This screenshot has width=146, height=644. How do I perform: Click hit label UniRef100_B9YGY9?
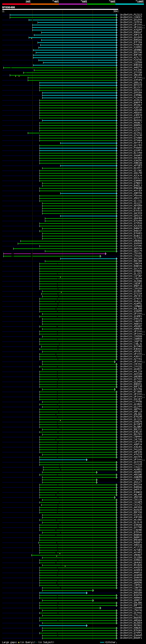click(x=131, y=85)
